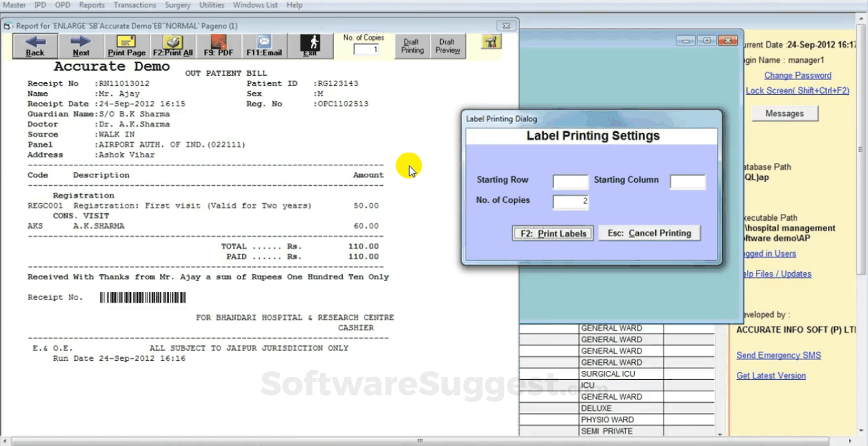Click the Next page icon
This screenshot has height=446, width=868.
pos(80,45)
